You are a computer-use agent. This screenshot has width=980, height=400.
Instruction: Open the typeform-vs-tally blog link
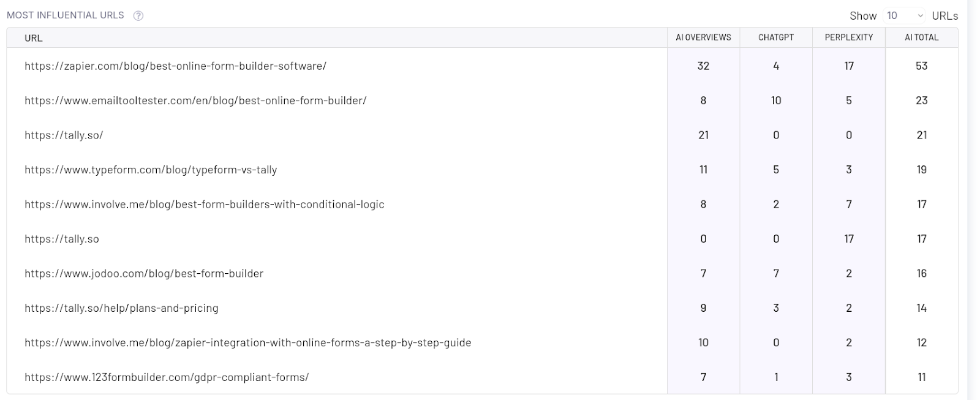[151, 170]
